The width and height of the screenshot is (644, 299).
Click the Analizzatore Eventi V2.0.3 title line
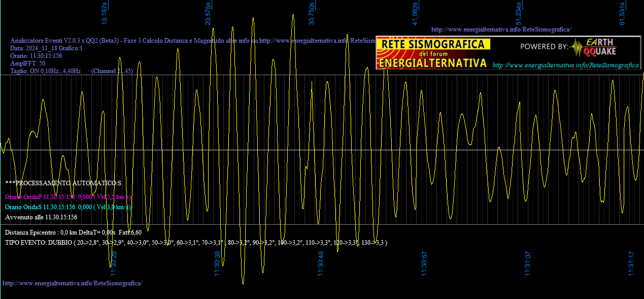193,40
